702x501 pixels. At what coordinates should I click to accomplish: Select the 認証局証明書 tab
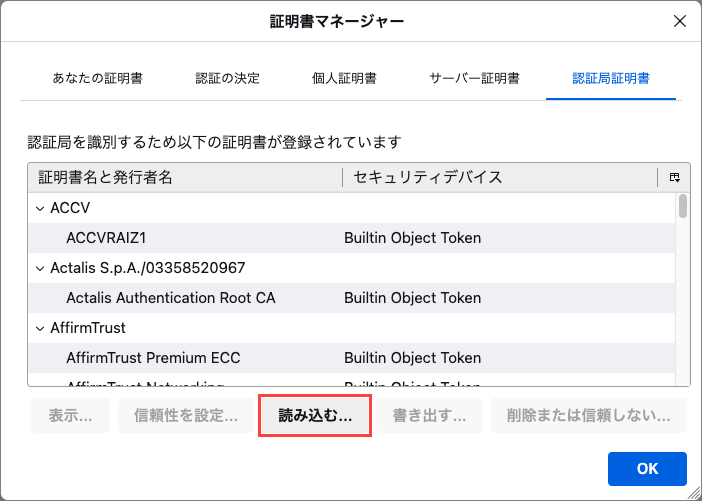(x=611, y=78)
